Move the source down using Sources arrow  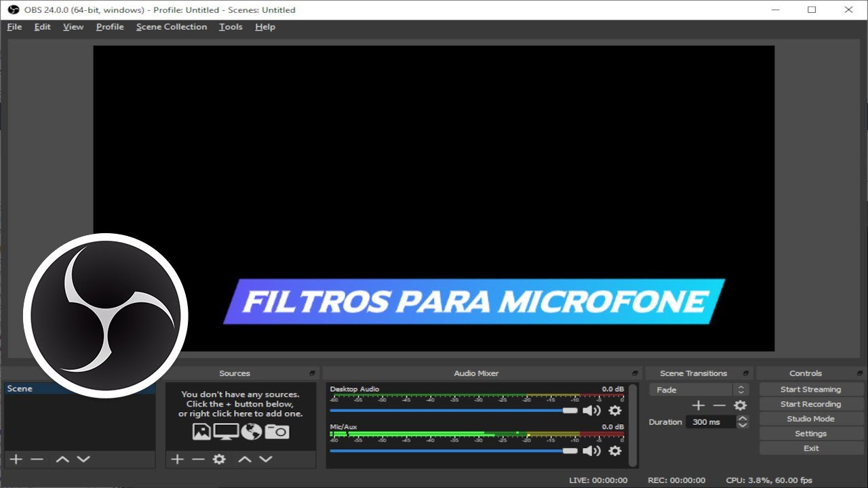[x=266, y=459]
